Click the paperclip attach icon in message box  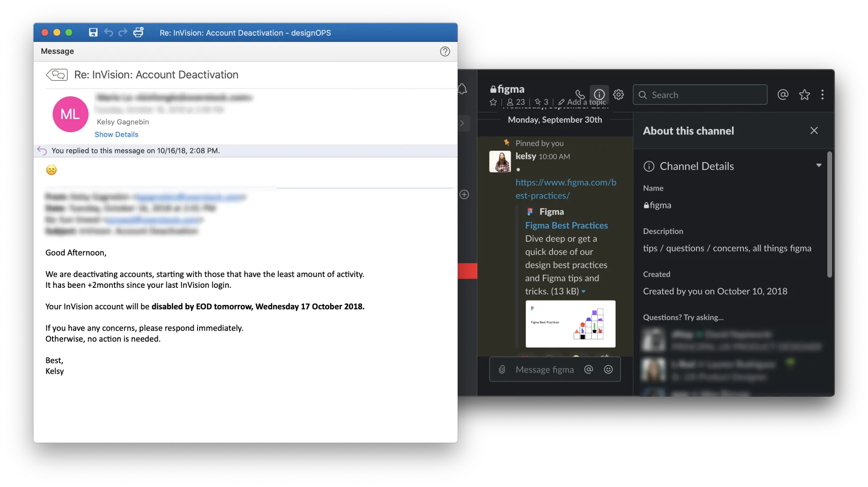tap(502, 370)
